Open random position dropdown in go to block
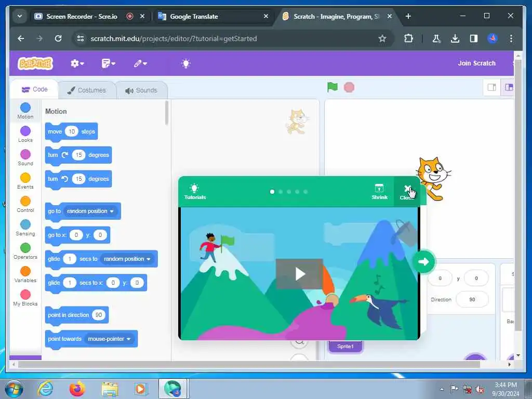Viewport: 532px width, 399px height. click(90, 211)
